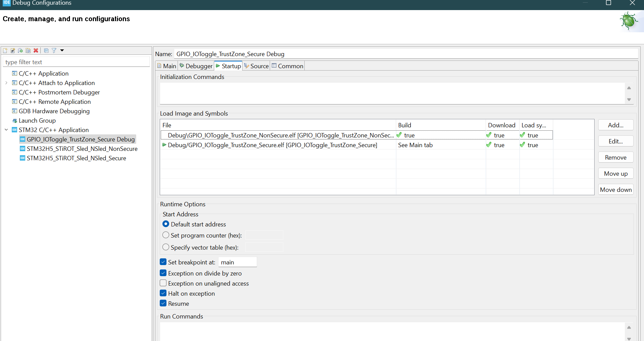The width and height of the screenshot is (644, 341).
Task: Open the Common tab
Action: click(288, 66)
